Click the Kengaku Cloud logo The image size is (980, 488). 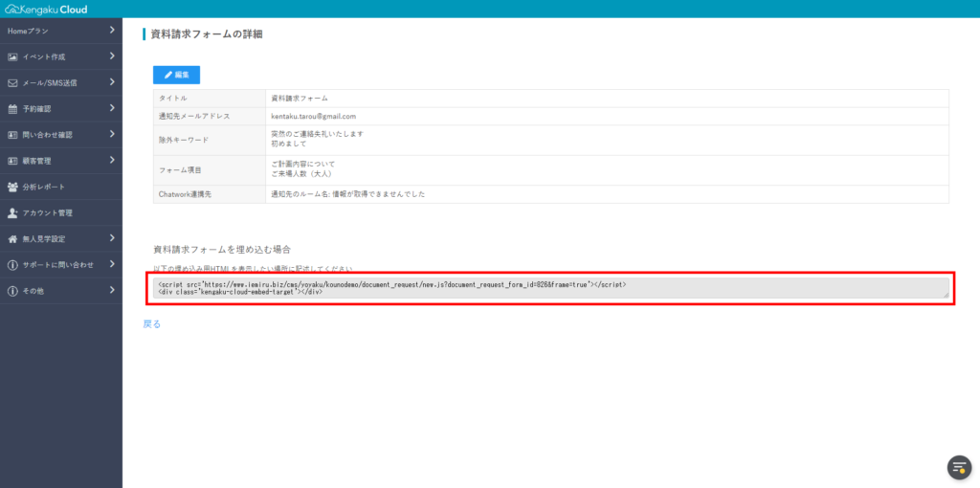pyautogui.click(x=46, y=10)
